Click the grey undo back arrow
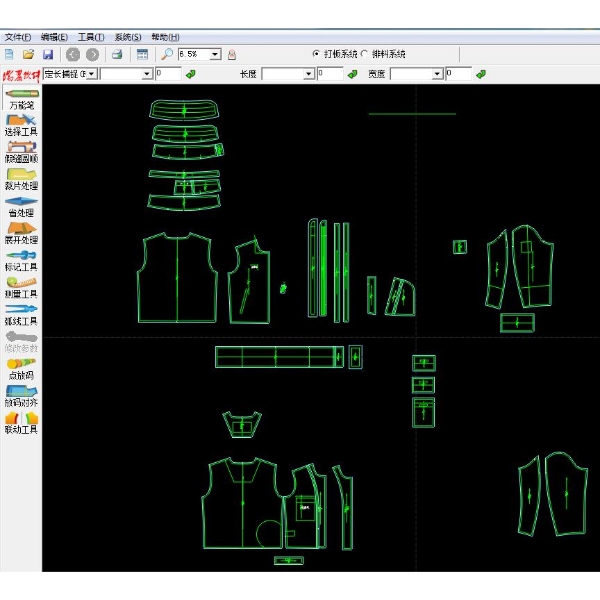600x600 pixels. 73,55
